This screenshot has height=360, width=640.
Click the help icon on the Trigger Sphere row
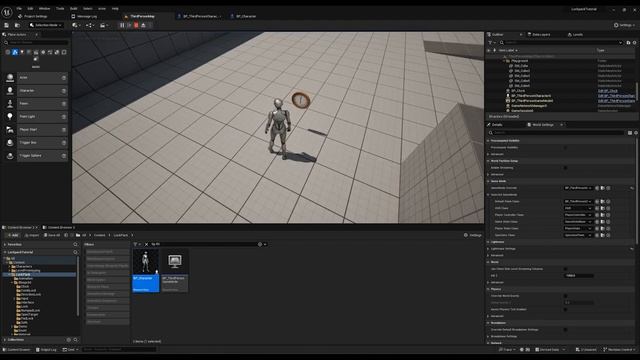(x=64, y=156)
